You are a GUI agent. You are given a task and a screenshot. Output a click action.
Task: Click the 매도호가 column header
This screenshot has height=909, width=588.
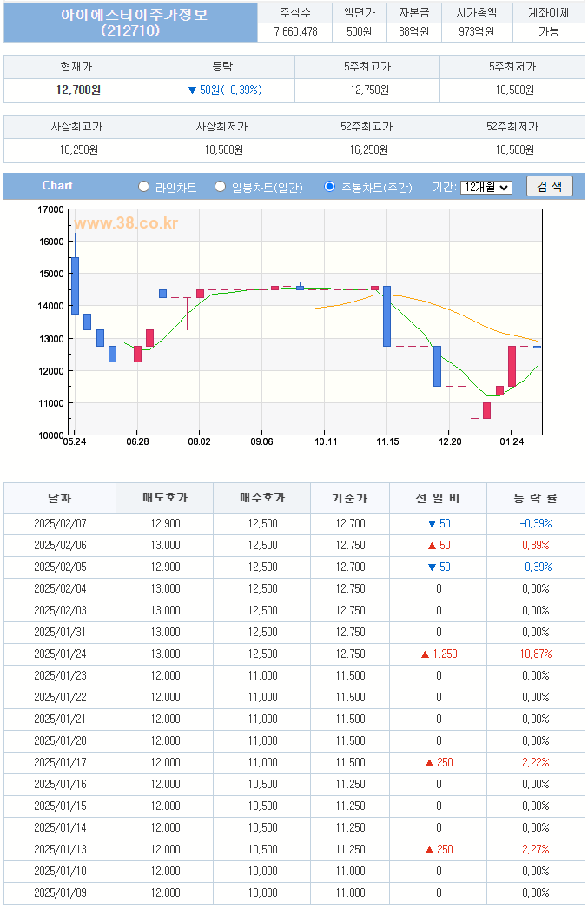pyautogui.click(x=165, y=498)
